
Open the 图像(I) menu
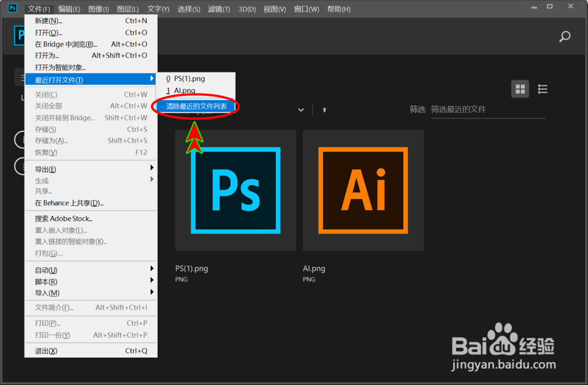click(x=99, y=9)
